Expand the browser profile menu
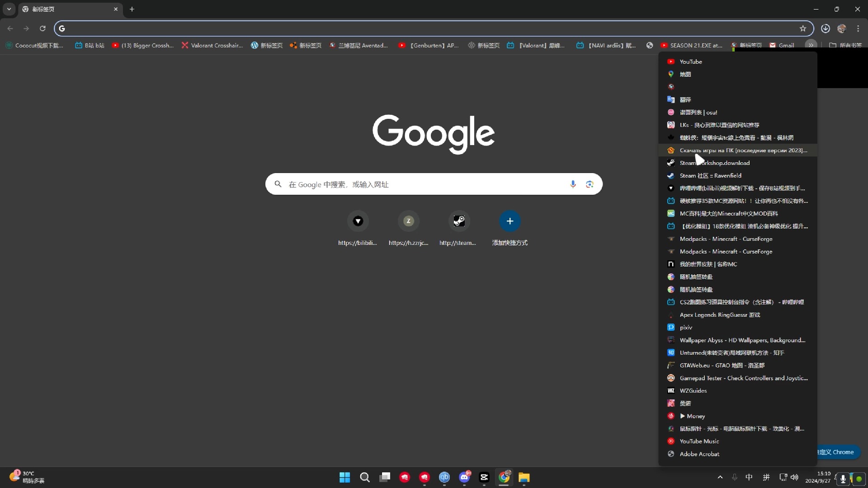 click(842, 28)
